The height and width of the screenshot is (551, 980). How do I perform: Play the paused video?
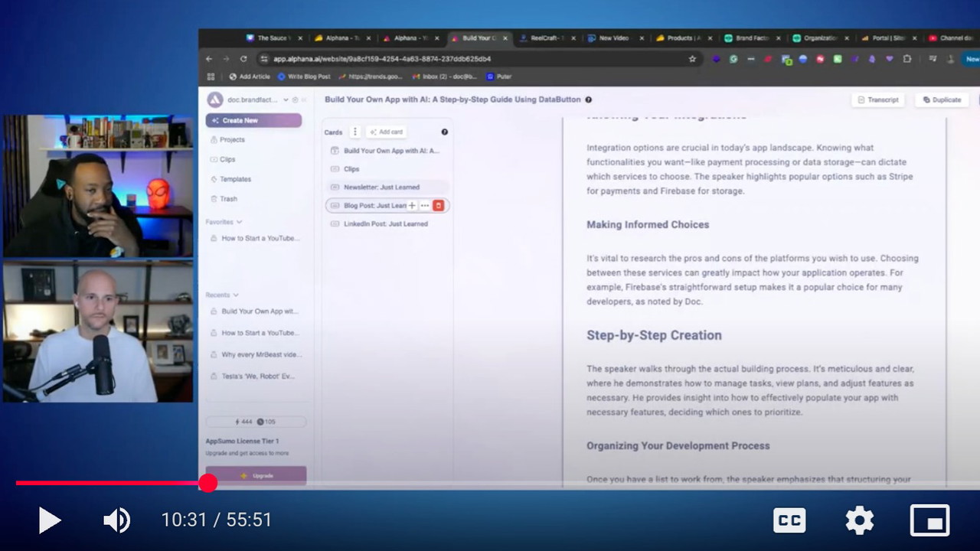tap(50, 520)
